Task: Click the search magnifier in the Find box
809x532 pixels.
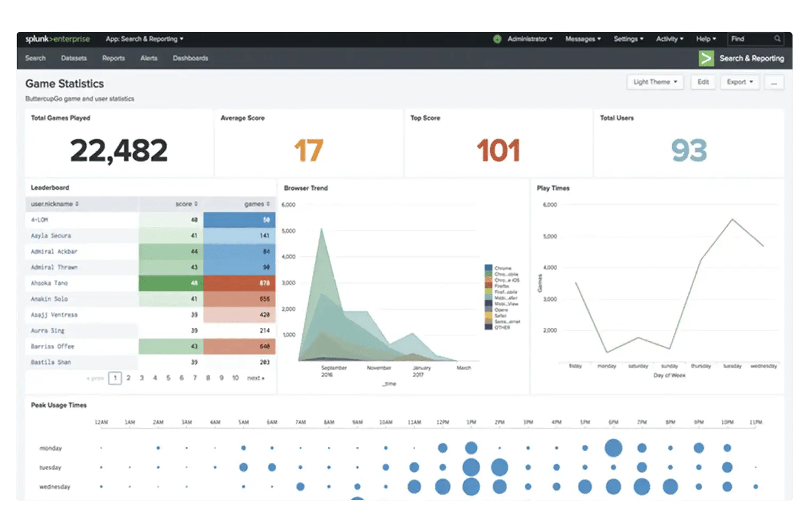Action: coord(777,39)
